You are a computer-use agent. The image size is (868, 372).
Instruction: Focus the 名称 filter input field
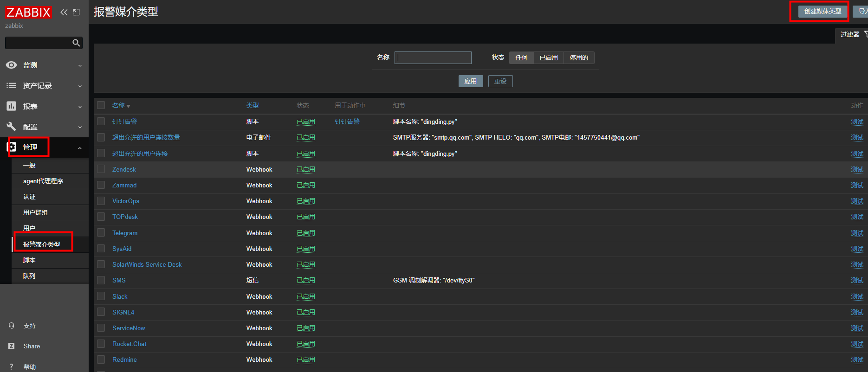click(433, 58)
